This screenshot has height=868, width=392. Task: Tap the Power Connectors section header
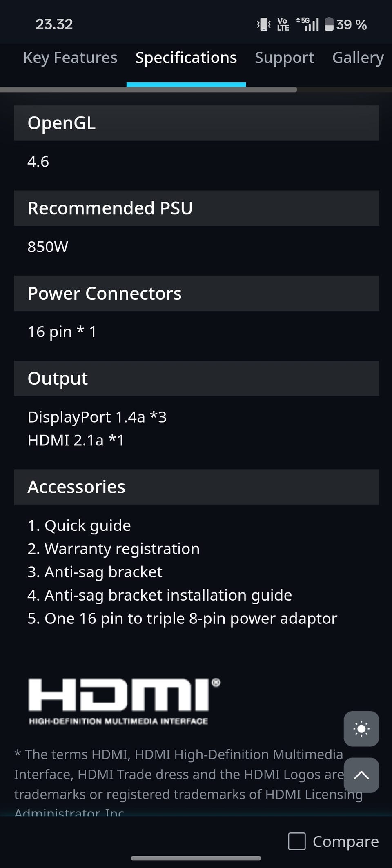[x=196, y=293]
